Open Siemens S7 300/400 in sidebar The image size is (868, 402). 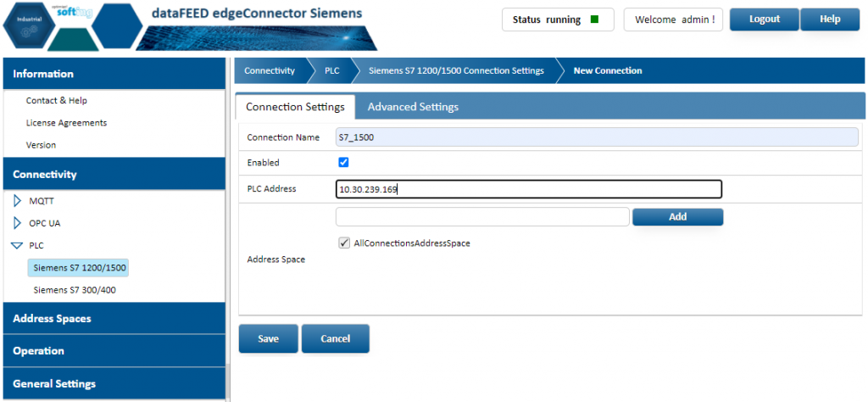(x=75, y=290)
